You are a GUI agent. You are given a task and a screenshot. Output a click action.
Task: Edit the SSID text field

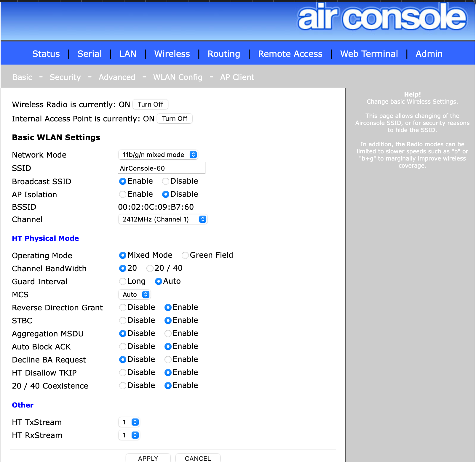tap(162, 168)
